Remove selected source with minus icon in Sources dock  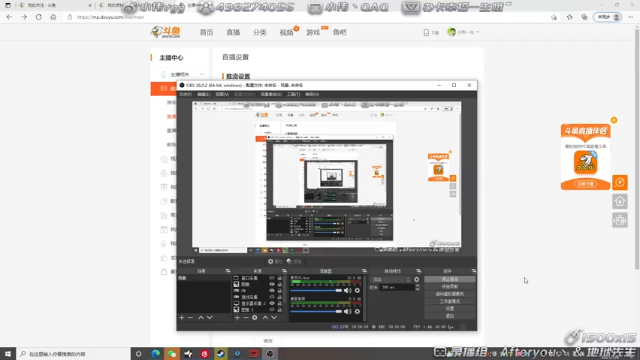pyautogui.click(x=246, y=318)
